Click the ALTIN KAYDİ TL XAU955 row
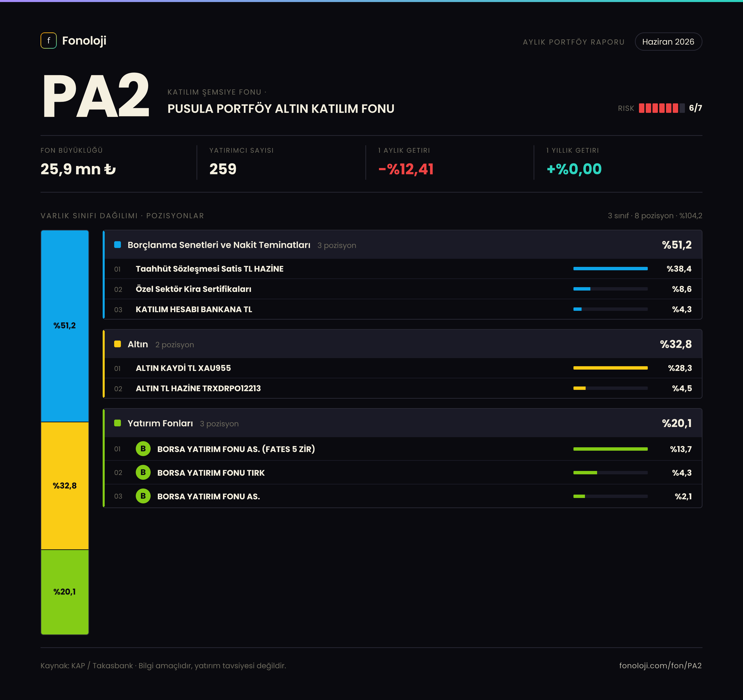Screen dimensions: 743x700 point(403,368)
